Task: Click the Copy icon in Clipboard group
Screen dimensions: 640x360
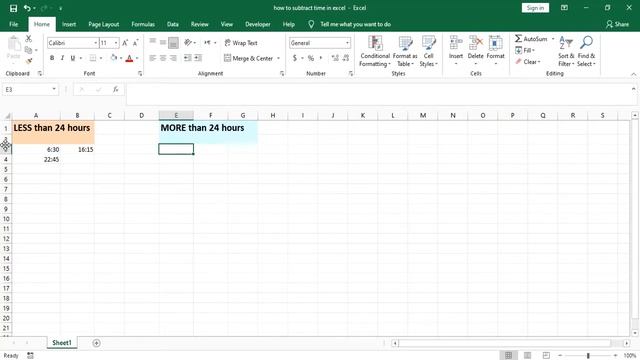Action: click(28, 50)
